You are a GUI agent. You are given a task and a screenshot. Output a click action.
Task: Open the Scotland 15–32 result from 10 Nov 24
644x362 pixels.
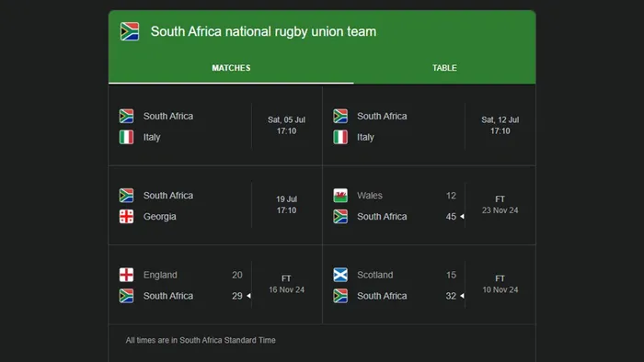click(430, 285)
